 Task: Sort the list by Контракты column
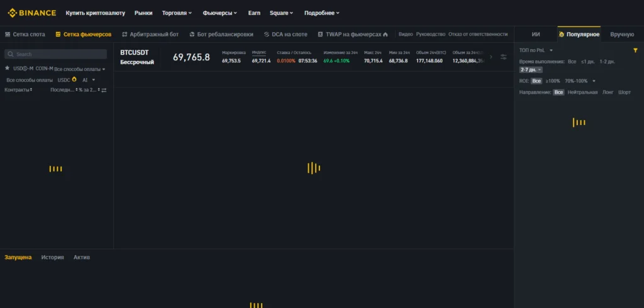(18, 91)
